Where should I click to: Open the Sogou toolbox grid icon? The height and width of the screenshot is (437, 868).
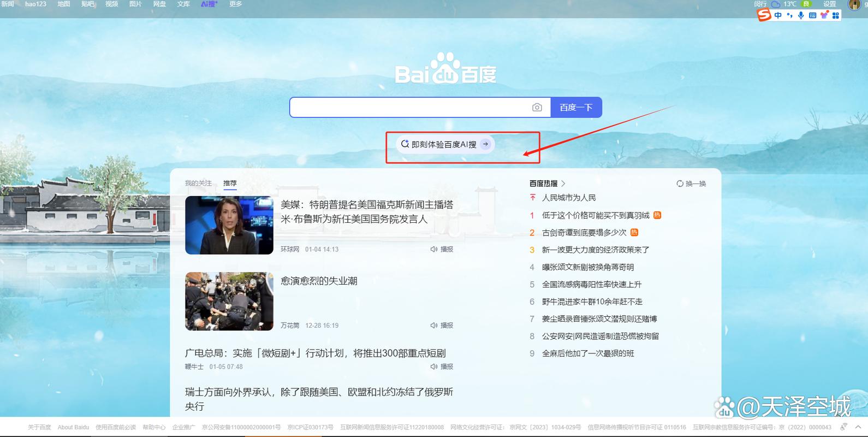835,15
